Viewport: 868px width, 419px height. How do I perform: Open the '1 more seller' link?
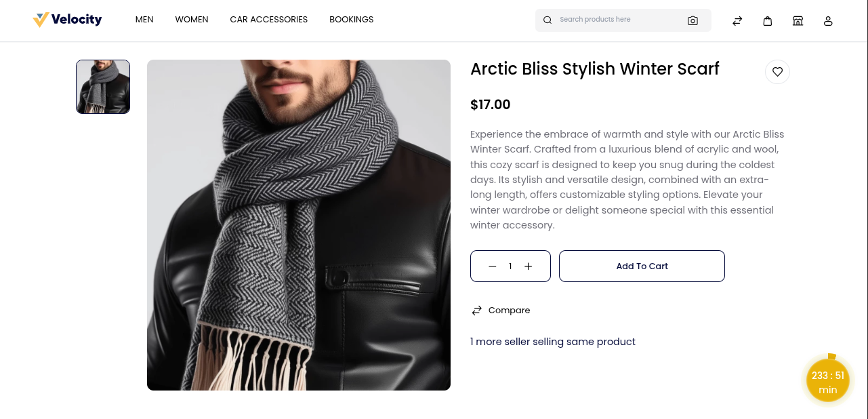(x=553, y=342)
